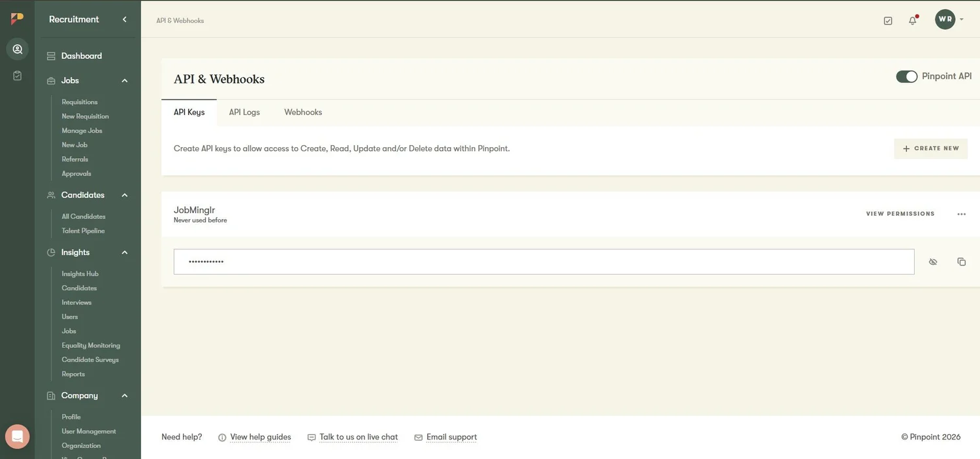
Task: Click the Create New button
Action: (930, 148)
